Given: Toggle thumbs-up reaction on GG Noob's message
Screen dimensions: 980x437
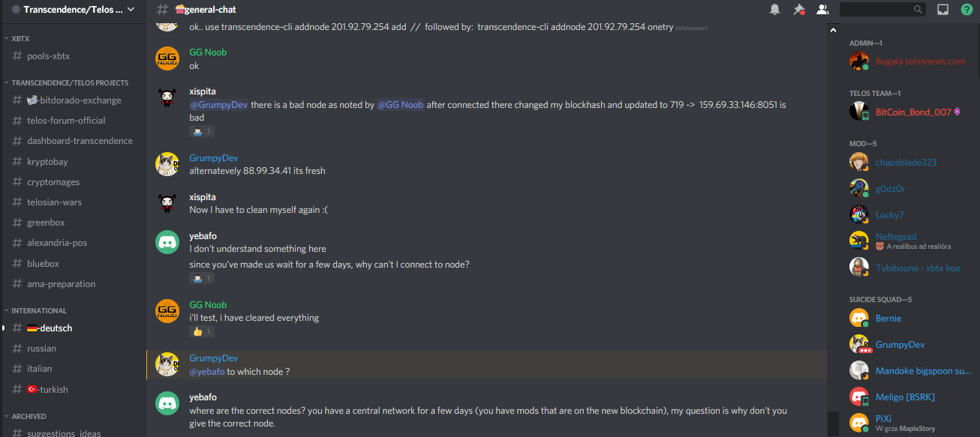Looking at the screenshot, I should pyautogui.click(x=201, y=331).
